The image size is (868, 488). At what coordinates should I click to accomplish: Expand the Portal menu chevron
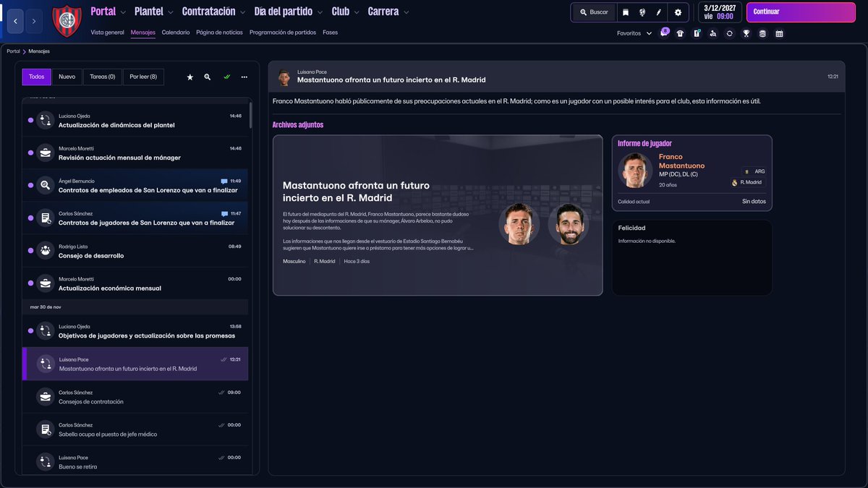(x=122, y=12)
